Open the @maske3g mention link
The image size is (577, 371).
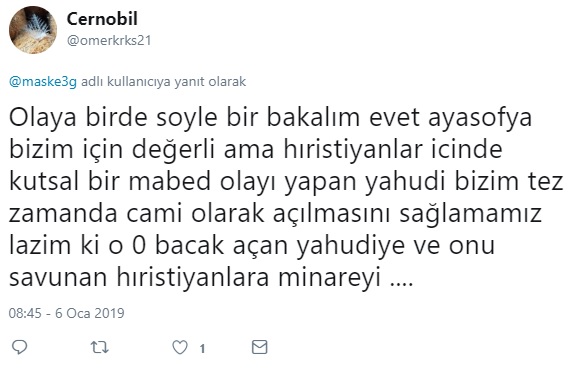coord(43,81)
